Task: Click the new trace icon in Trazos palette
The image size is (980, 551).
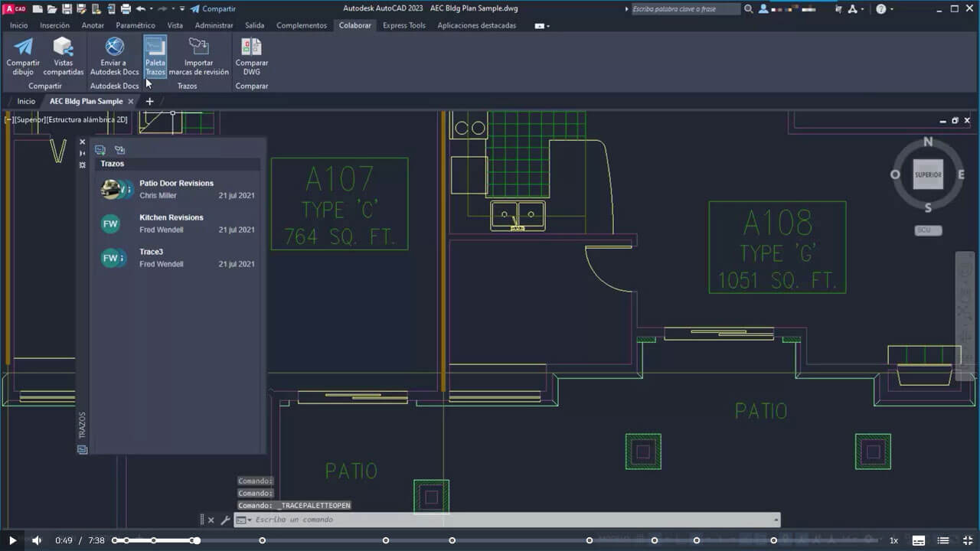Action: point(100,150)
